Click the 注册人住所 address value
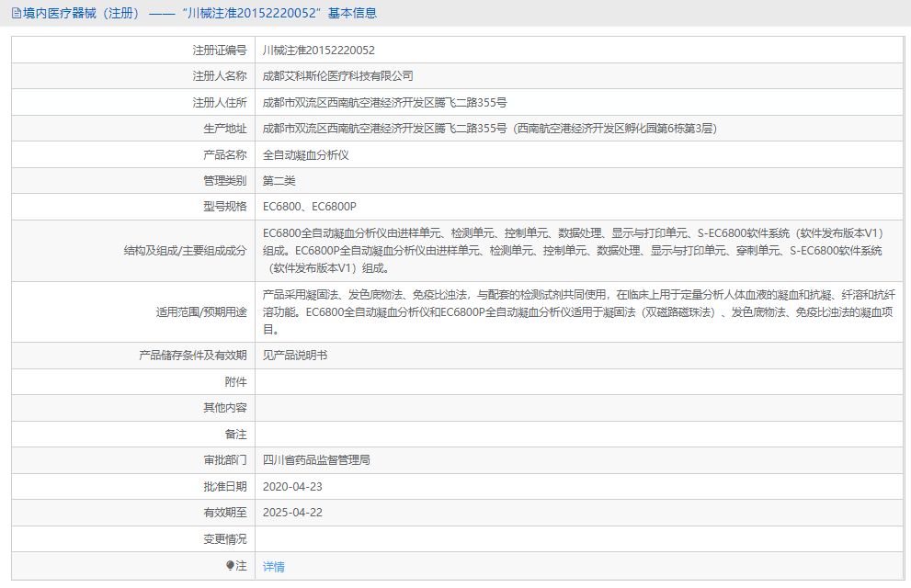The image size is (911, 588). click(x=384, y=103)
